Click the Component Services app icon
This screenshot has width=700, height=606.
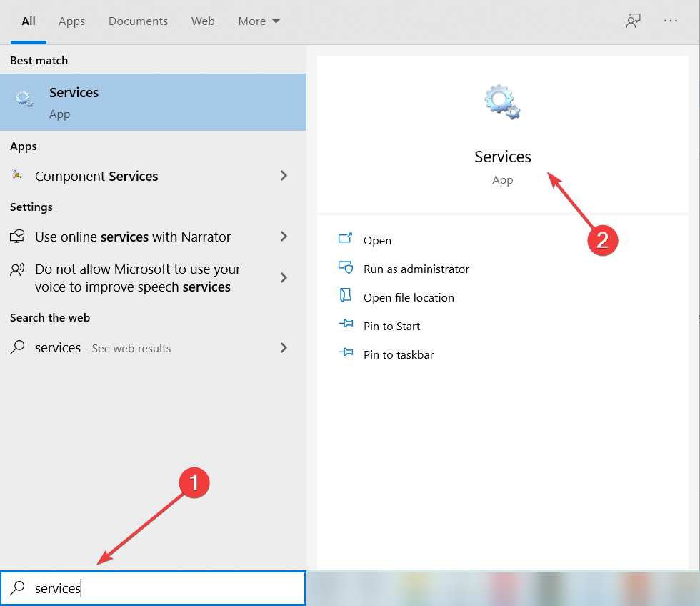[17, 175]
